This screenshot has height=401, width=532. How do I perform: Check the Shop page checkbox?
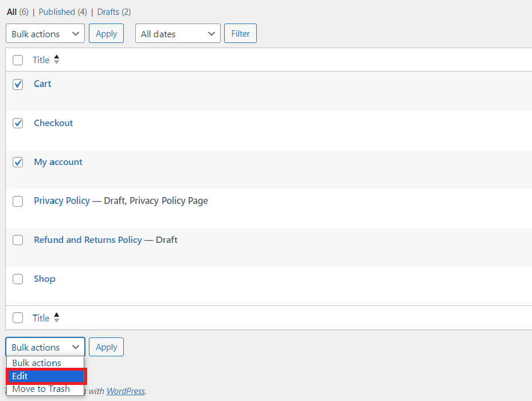tap(18, 279)
